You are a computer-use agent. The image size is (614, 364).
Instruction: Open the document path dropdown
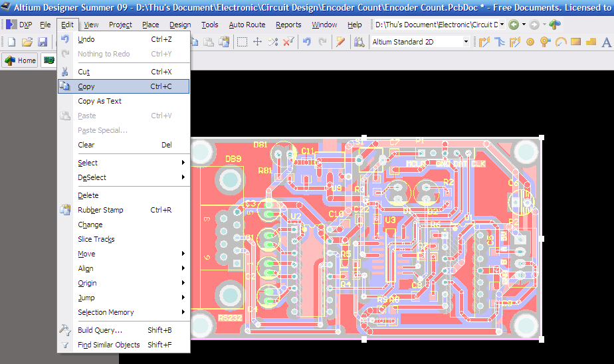click(x=502, y=25)
